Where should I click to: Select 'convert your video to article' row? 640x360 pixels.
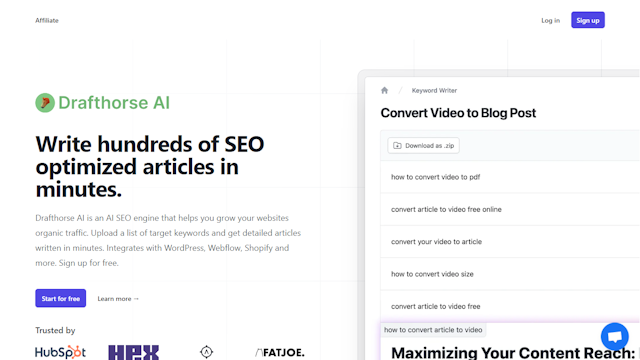click(x=510, y=241)
